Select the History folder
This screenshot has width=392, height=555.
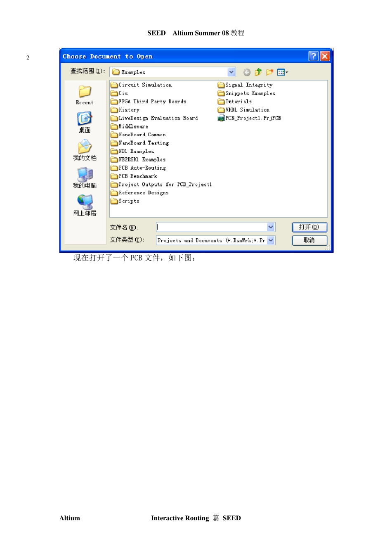point(125,110)
